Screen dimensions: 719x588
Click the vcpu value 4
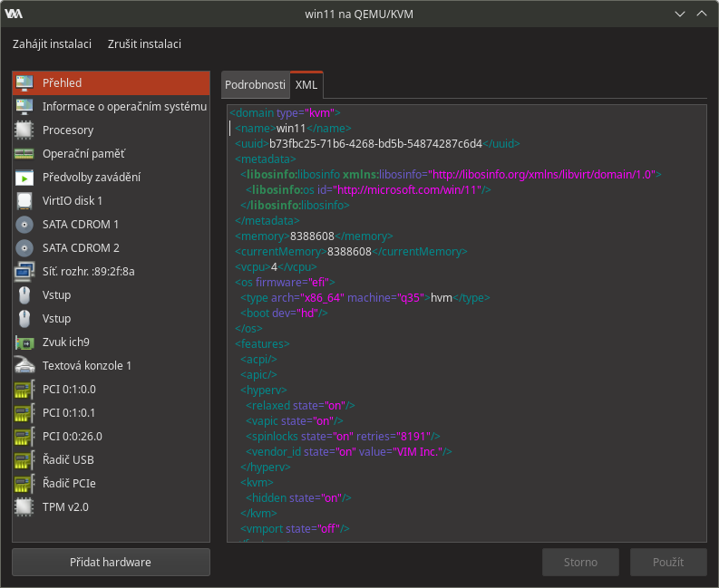click(x=274, y=266)
